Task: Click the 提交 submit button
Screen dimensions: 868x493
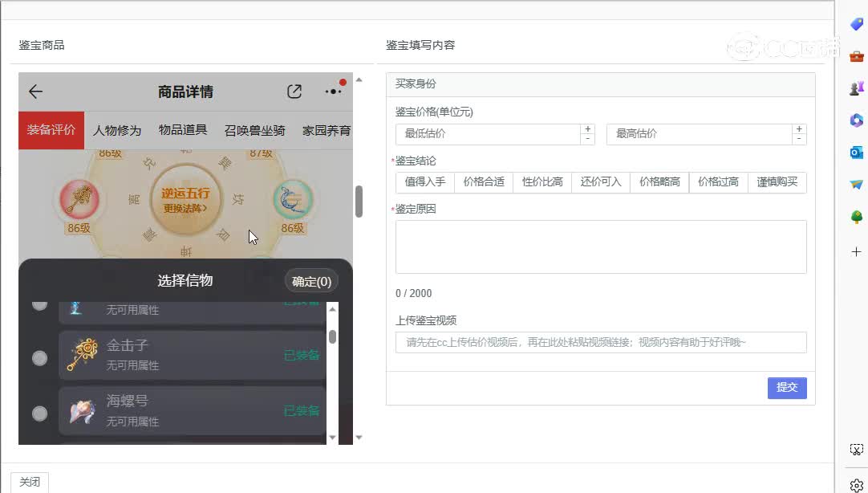Action: coord(787,388)
